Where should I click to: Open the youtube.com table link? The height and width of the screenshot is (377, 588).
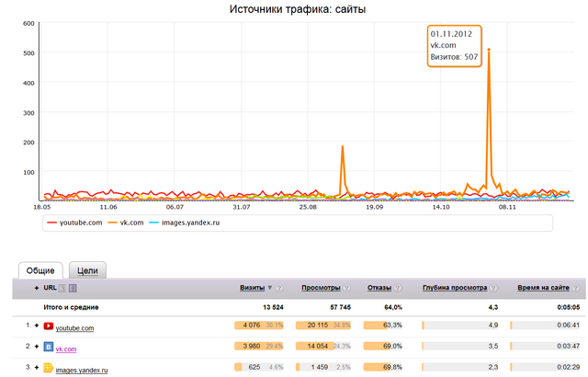[x=74, y=328]
